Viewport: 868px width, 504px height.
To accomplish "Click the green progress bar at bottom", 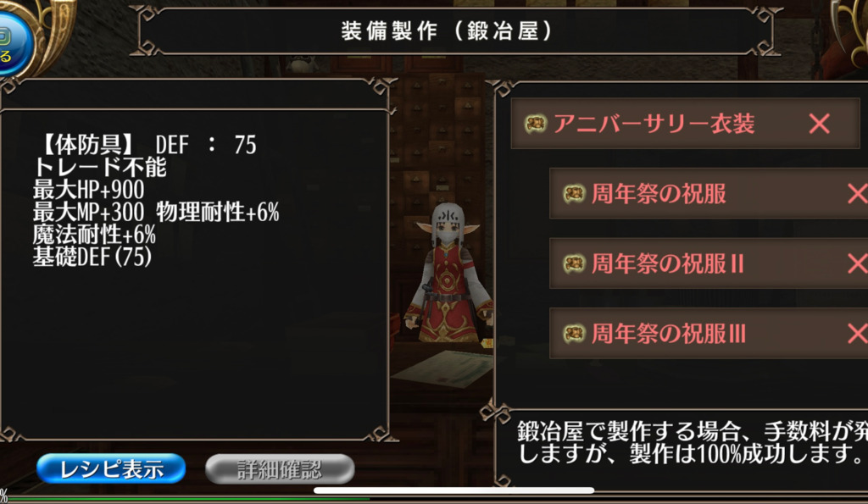I will [188, 499].
